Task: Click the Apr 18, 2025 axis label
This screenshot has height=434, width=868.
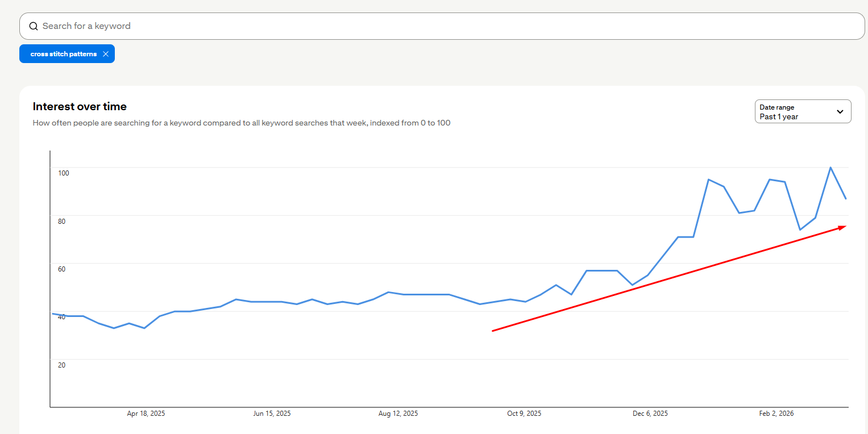Action: (x=146, y=414)
